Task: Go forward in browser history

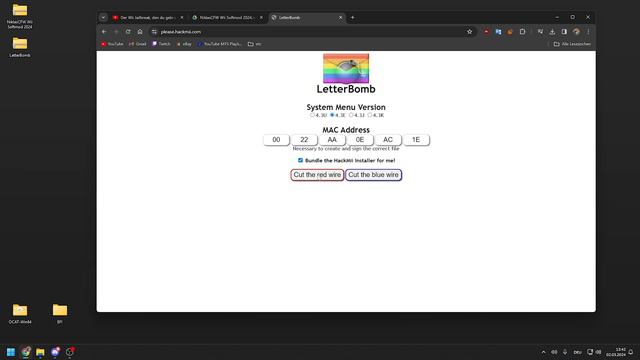Action: 116,32
